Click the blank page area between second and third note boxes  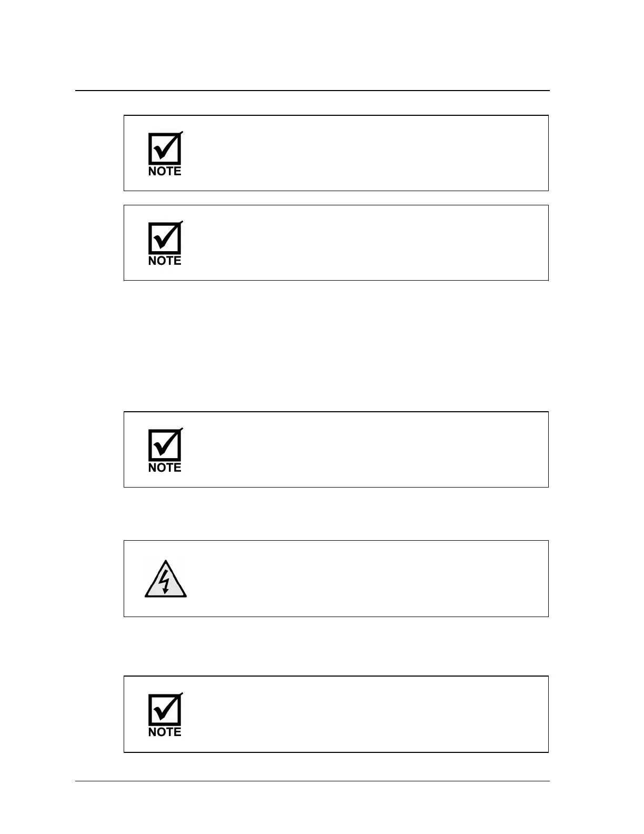click(336, 346)
